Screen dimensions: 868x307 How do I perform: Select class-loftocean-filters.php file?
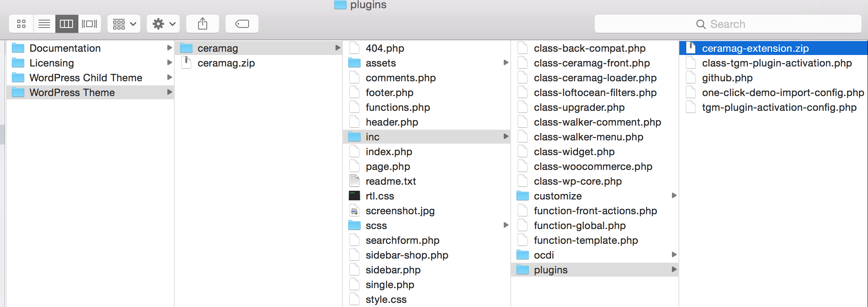[594, 92]
